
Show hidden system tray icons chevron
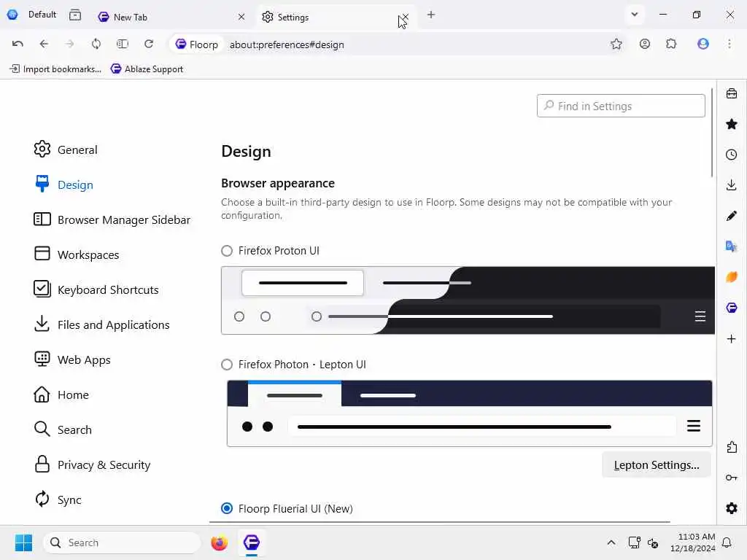point(611,542)
